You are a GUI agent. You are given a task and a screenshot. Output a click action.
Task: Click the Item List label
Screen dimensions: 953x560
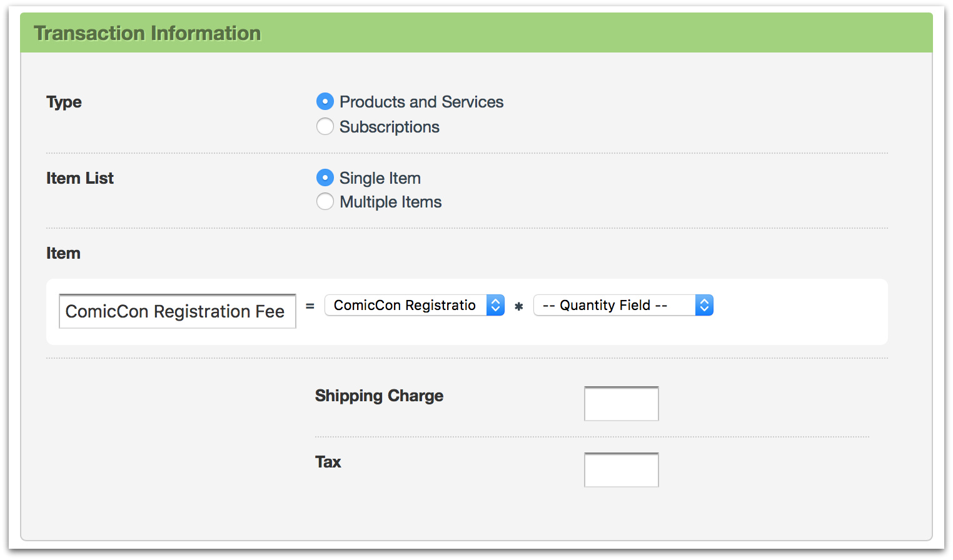(x=80, y=178)
